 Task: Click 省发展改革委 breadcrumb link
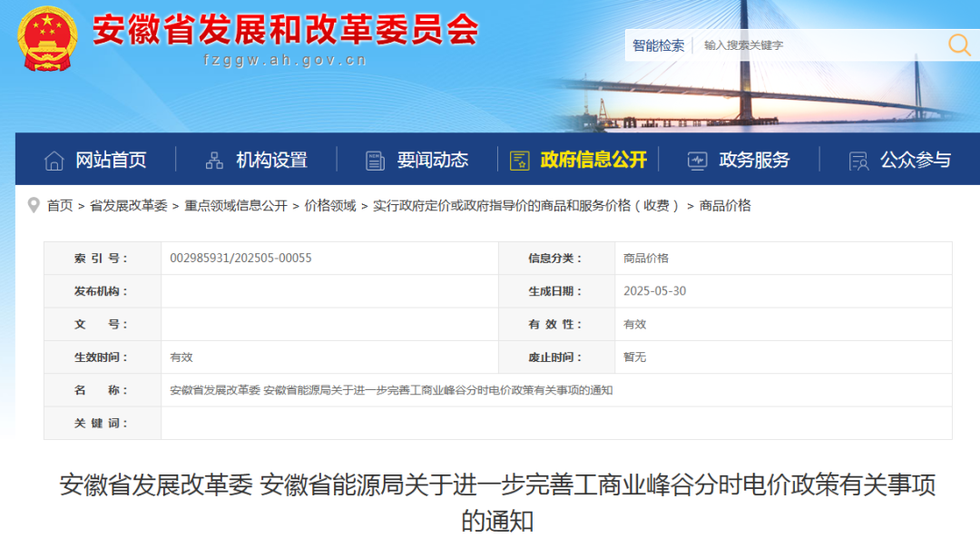pos(128,206)
